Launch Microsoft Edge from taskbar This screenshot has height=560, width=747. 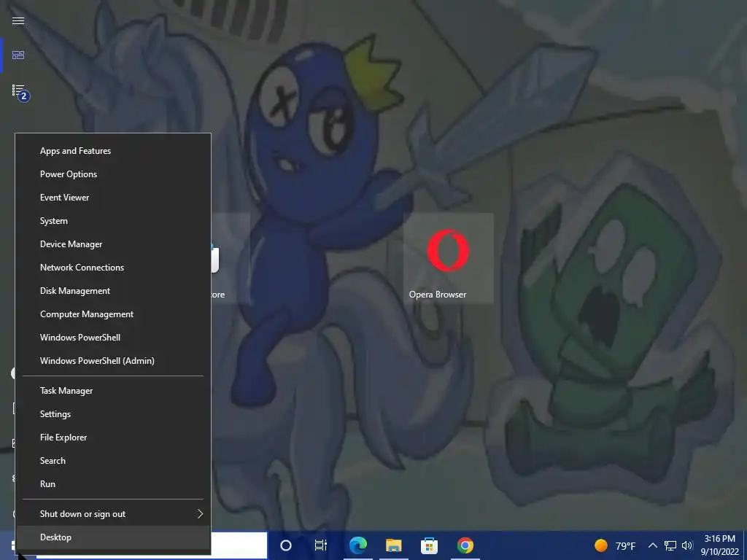(x=357, y=545)
